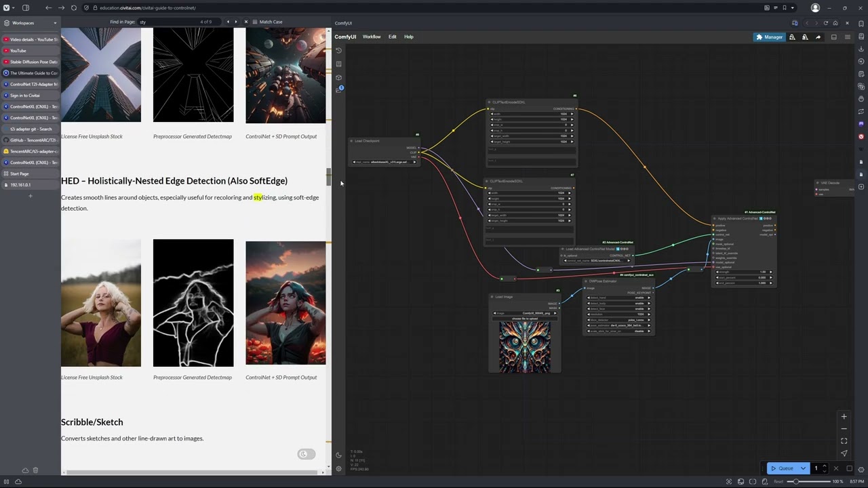
Task: Expand the Queue button dropdown arrow
Action: [804, 468]
